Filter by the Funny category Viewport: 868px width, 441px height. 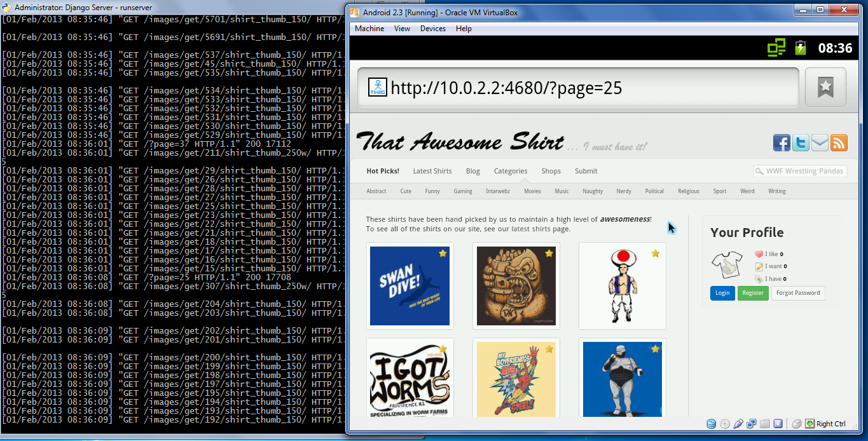(x=432, y=191)
